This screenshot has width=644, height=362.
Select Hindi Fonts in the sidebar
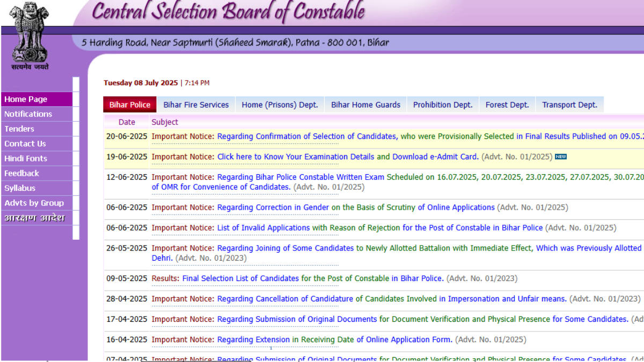[x=36, y=159]
